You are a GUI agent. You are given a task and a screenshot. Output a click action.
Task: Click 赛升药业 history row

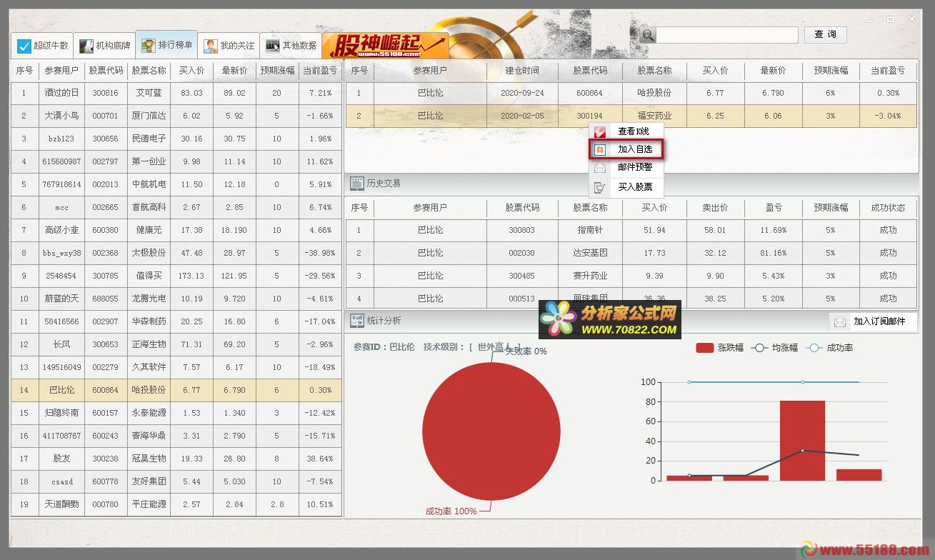[x=631, y=276]
